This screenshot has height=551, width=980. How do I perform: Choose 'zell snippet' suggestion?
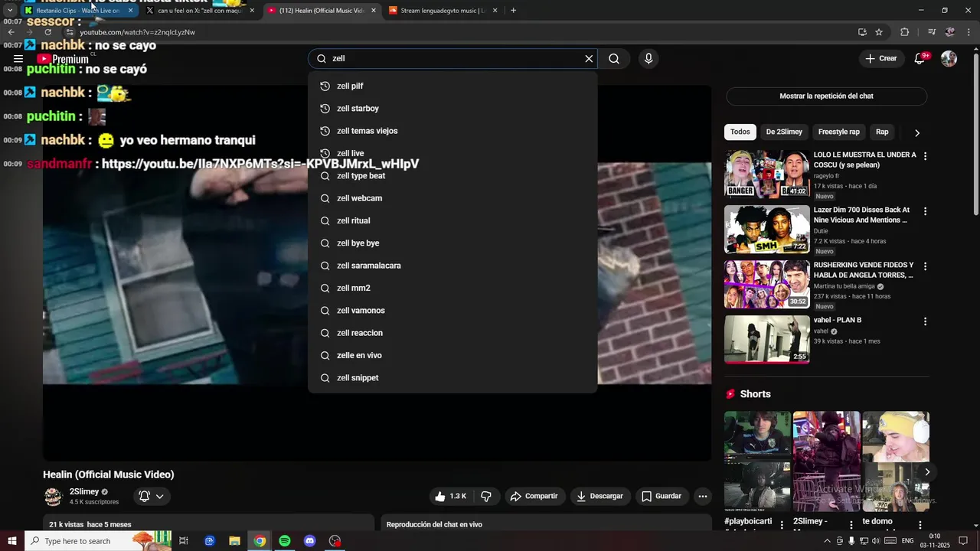coord(452,378)
